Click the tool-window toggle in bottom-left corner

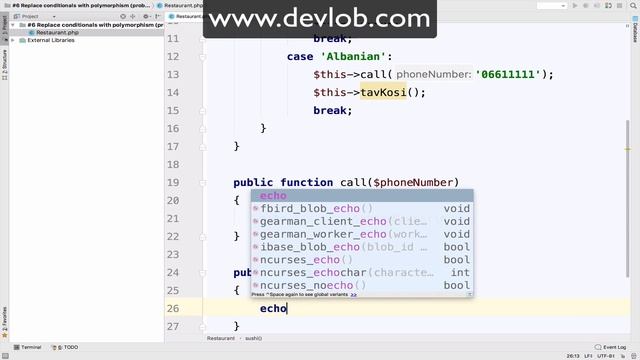pyautogui.click(x=5, y=356)
